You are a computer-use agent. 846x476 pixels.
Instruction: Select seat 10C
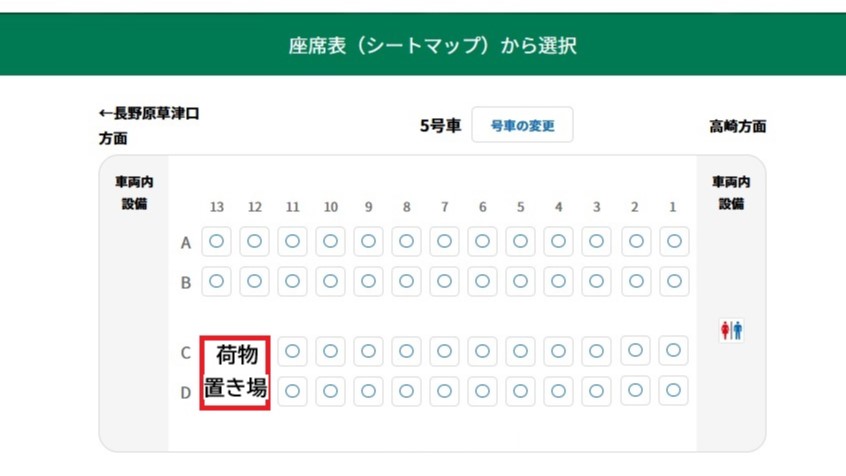click(x=330, y=351)
